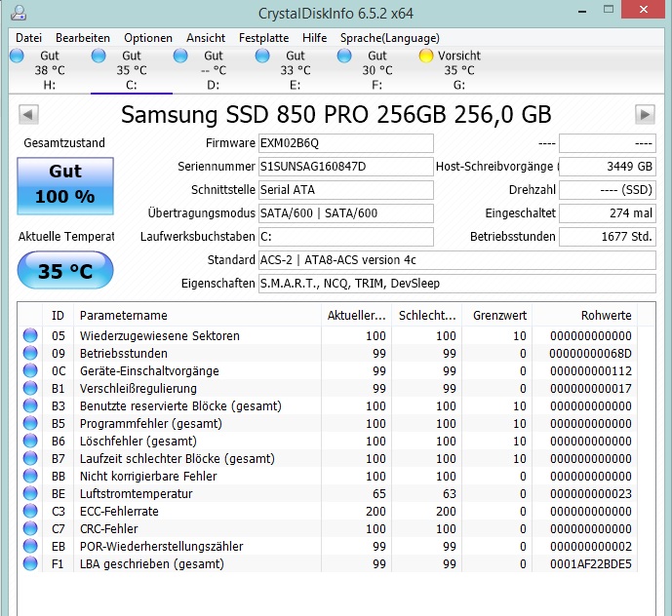The width and height of the screenshot is (672, 616).
Task: Click the Gut 100 % health status button
Action: pyautogui.click(x=65, y=186)
